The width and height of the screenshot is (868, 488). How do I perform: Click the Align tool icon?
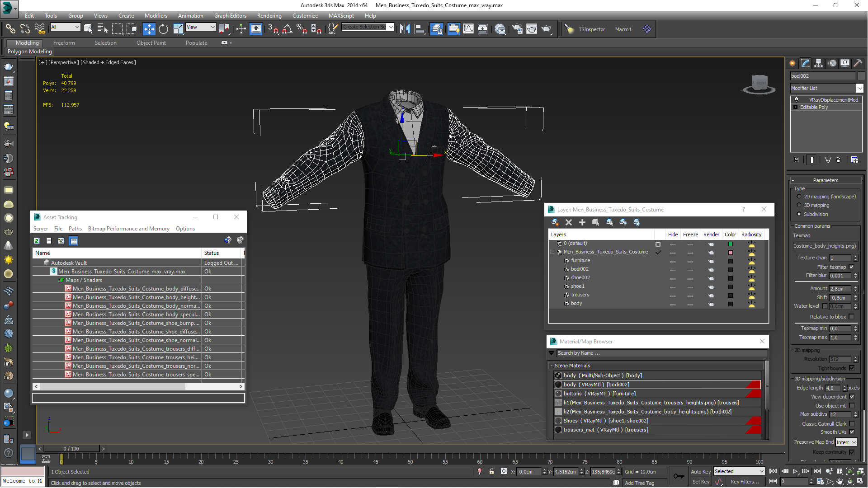[x=420, y=29]
